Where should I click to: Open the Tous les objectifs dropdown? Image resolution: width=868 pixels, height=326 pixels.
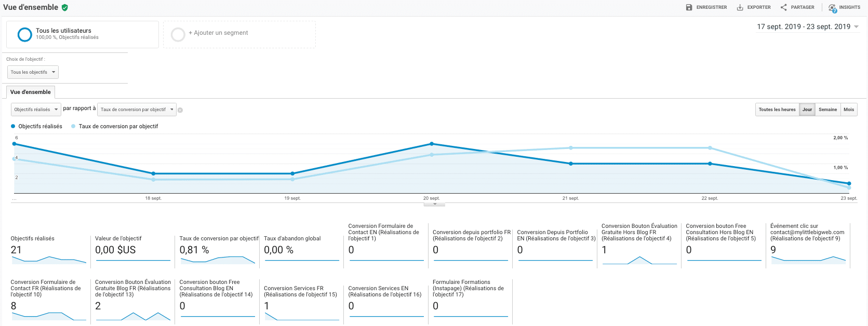point(33,72)
